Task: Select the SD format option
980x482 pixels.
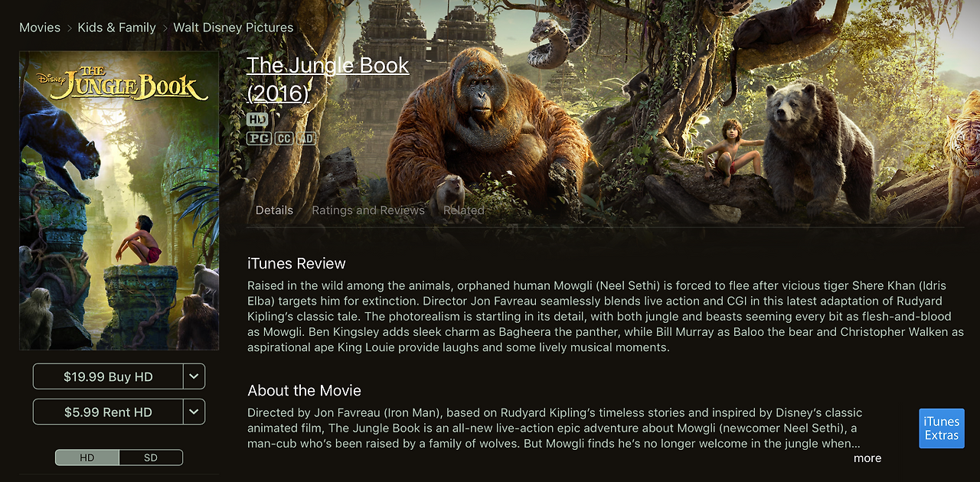Action: click(151, 458)
